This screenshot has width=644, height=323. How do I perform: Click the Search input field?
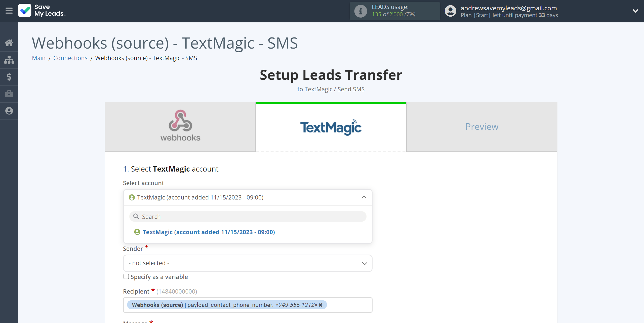tap(248, 216)
